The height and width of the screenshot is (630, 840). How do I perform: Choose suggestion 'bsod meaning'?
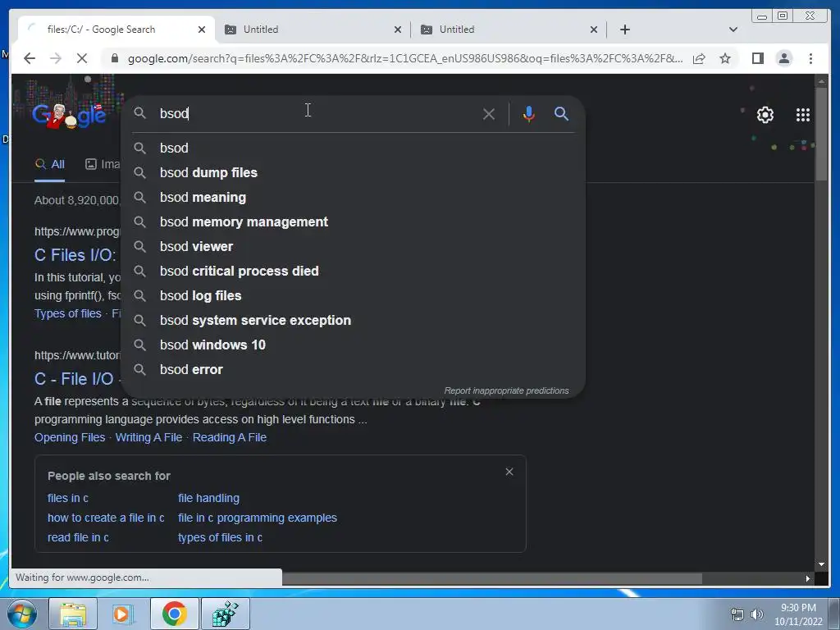pyautogui.click(x=353, y=197)
